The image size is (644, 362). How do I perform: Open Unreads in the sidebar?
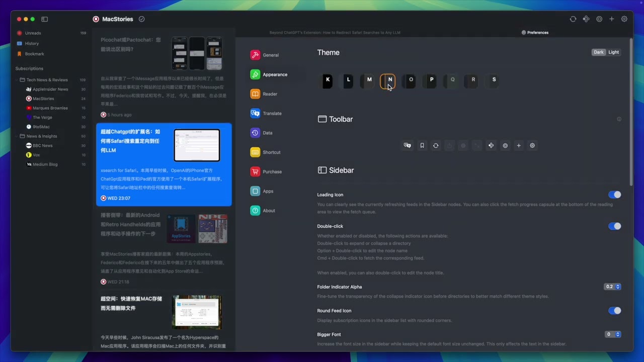click(51, 33)
